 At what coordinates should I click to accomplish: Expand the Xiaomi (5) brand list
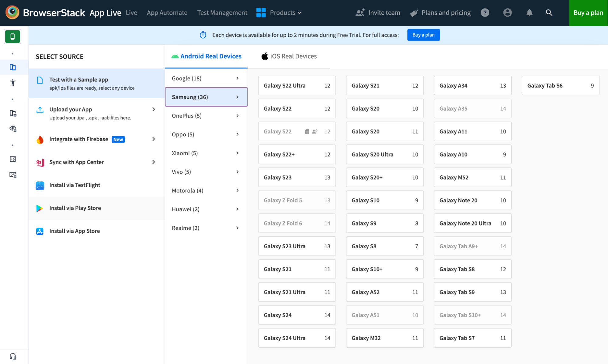tap(206, 153)
